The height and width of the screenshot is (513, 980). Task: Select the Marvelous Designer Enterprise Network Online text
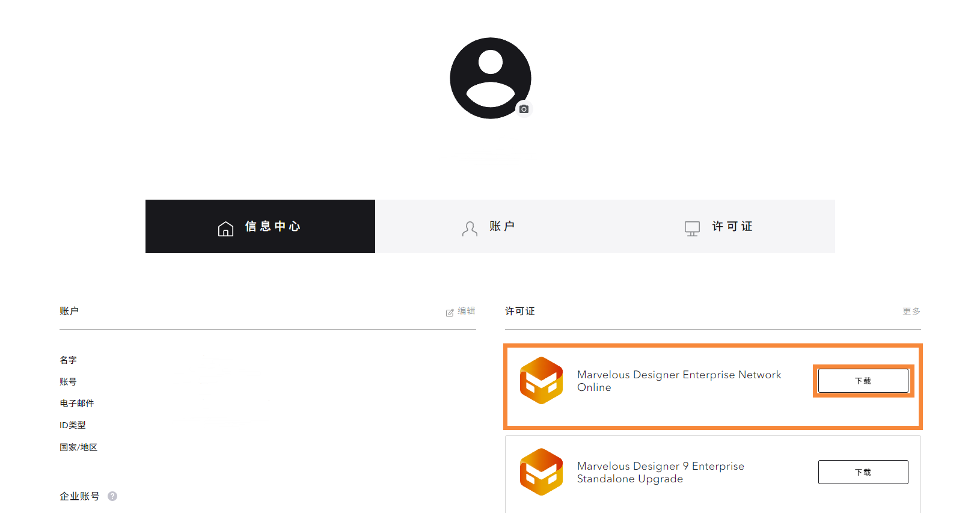[679, 381]
